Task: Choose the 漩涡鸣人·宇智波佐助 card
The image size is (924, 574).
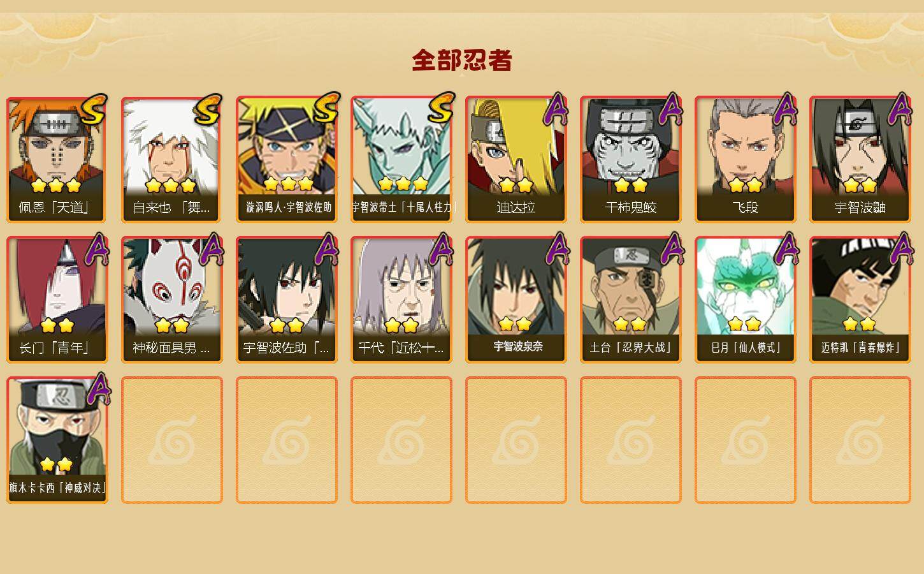Action: (x=287, y=159)
